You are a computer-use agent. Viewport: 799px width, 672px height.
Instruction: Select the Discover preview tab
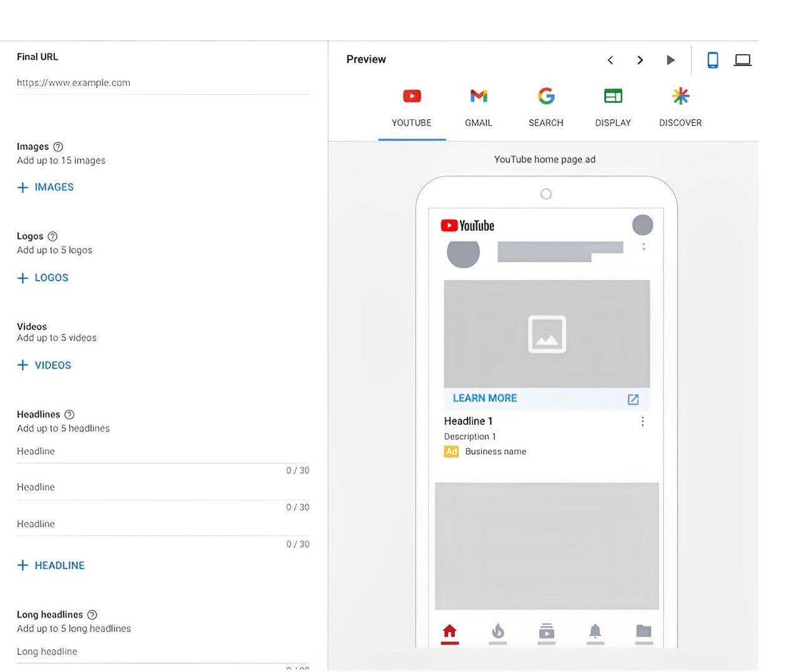point(680,107)
